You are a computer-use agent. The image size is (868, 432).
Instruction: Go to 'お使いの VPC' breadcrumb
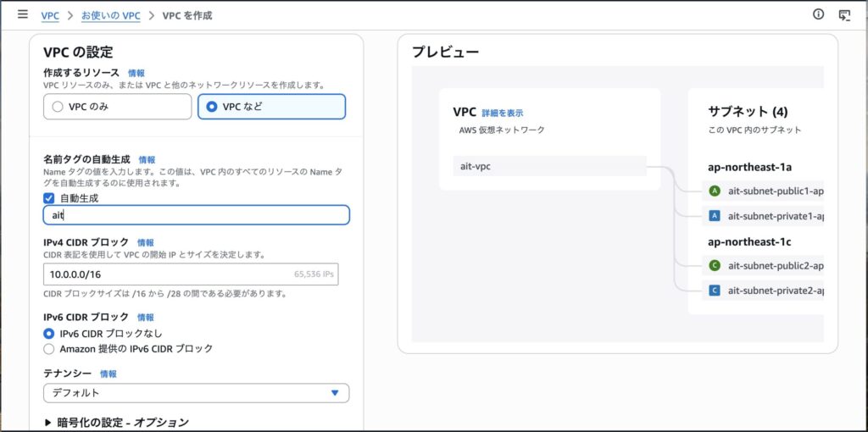pyautogui.click(x=112, y=15)
